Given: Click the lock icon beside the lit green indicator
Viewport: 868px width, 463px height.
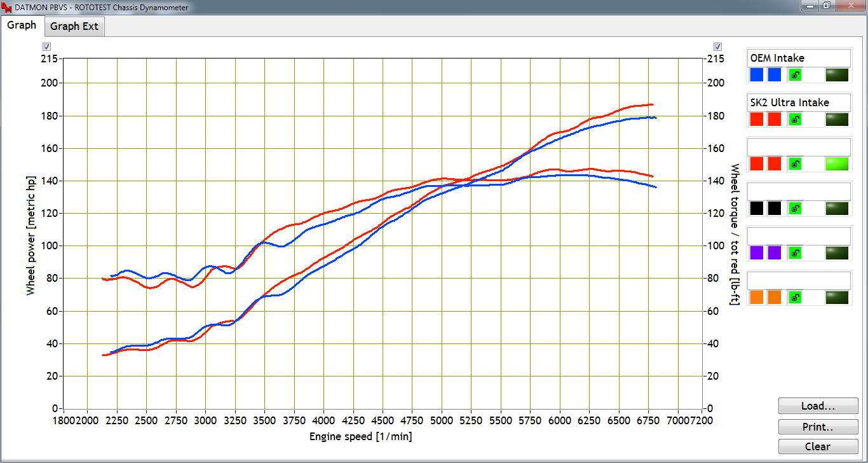Looking at the screenshot, I should pyautogui.click(x=795, y=163).
